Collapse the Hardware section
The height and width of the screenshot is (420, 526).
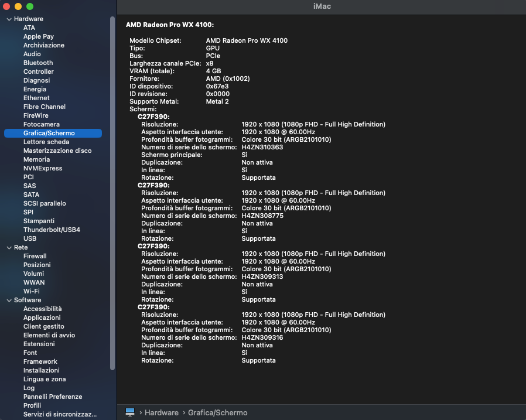[9, 19]
